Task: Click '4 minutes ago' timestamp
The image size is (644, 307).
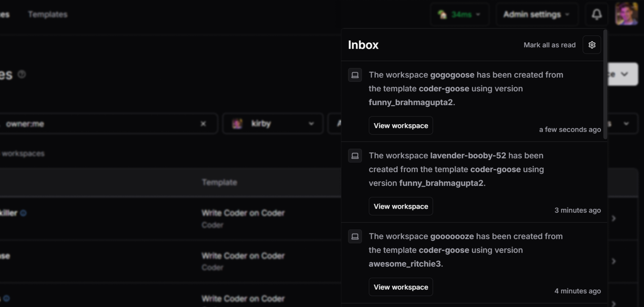Action: click(x=578, y=291)
